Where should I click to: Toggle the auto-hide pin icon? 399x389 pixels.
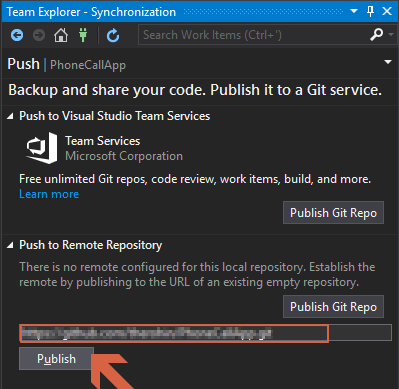tap(370, 11)
